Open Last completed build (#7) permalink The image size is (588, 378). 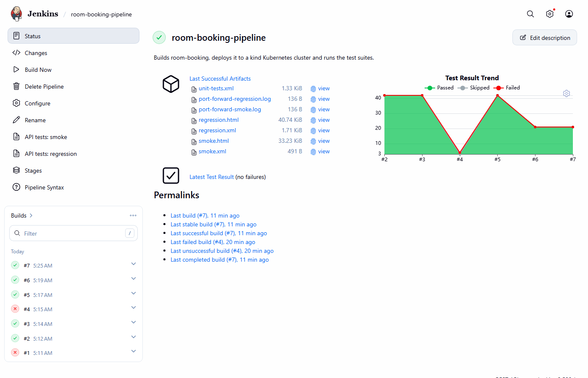(x=220, y=260)
